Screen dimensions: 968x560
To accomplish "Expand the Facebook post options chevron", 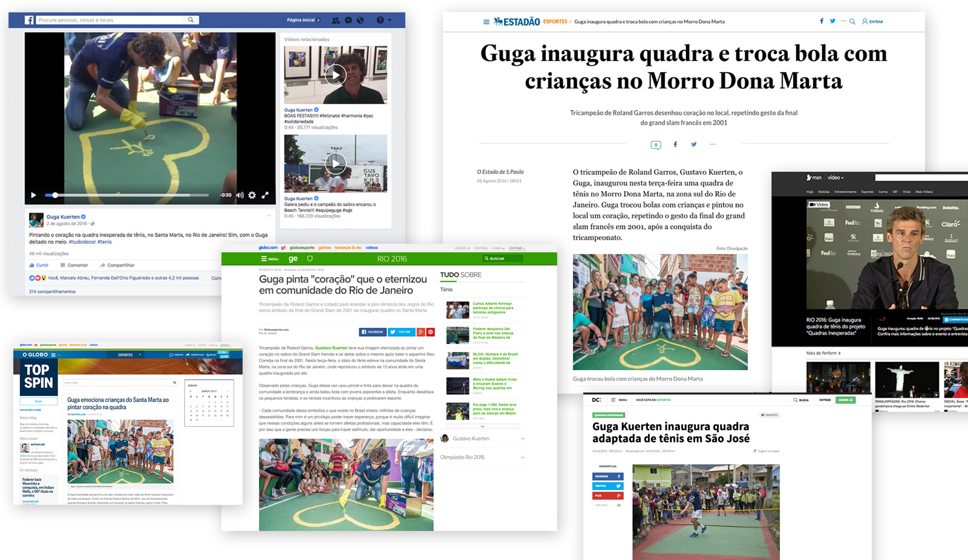I will (269, 215).
